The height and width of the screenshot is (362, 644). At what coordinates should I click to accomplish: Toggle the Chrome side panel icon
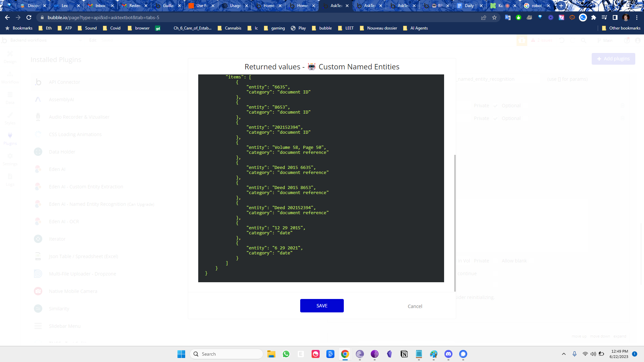tap(615, 17)
